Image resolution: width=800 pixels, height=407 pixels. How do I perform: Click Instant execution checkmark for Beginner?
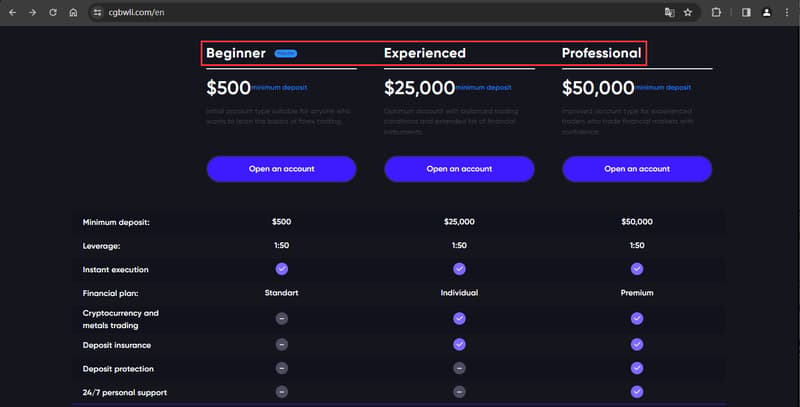(282, 269)
